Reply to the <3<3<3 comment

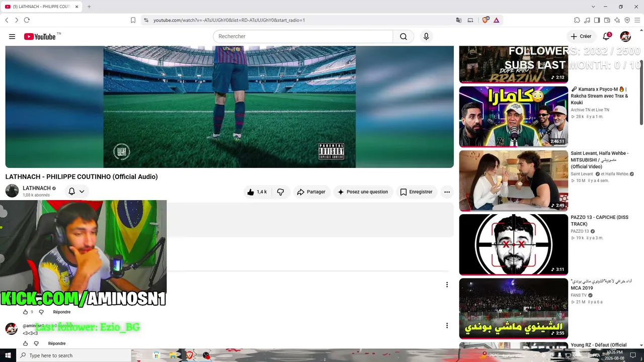tap(57, 343)
